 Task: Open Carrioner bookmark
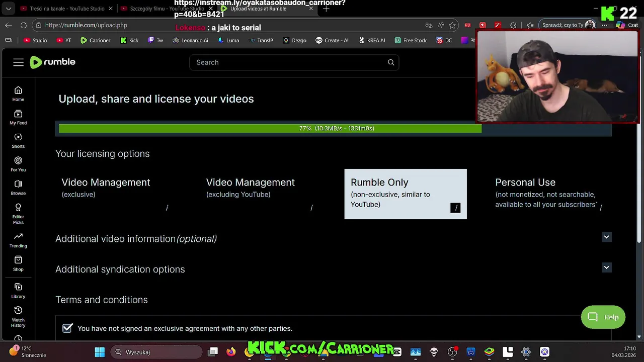(x=96, y=40)
